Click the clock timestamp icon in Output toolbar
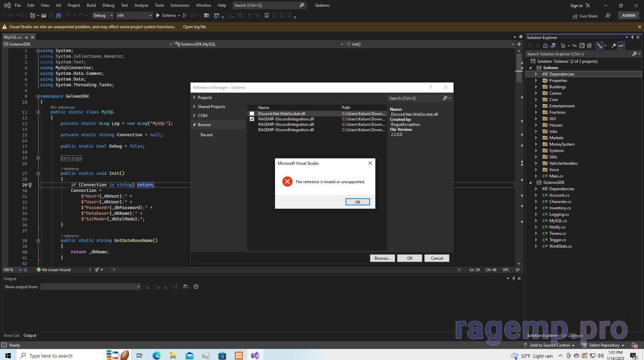Screen dimensions: 644x360 pos(196,287)
